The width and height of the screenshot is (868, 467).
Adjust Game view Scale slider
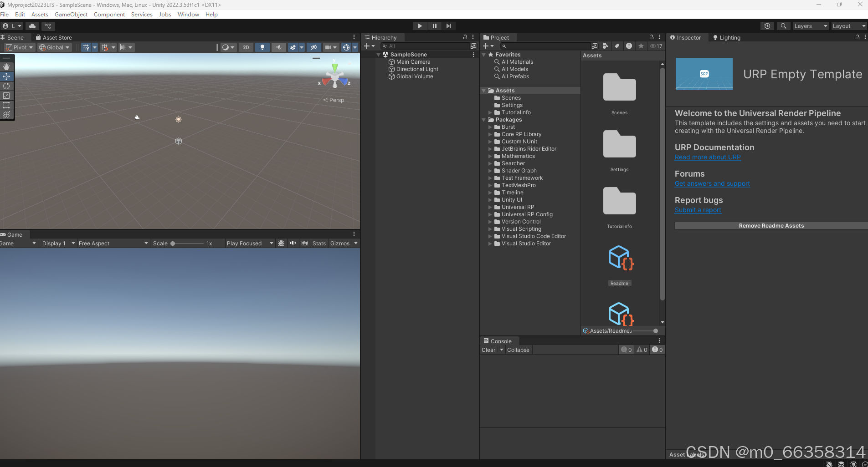[x=188, y=244]
